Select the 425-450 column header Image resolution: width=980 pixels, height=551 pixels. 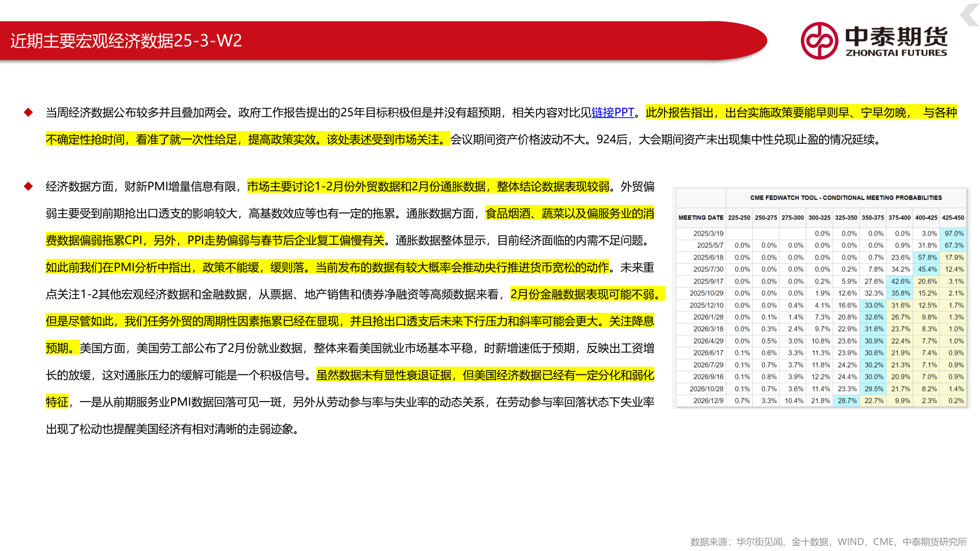tap(952, 217)
